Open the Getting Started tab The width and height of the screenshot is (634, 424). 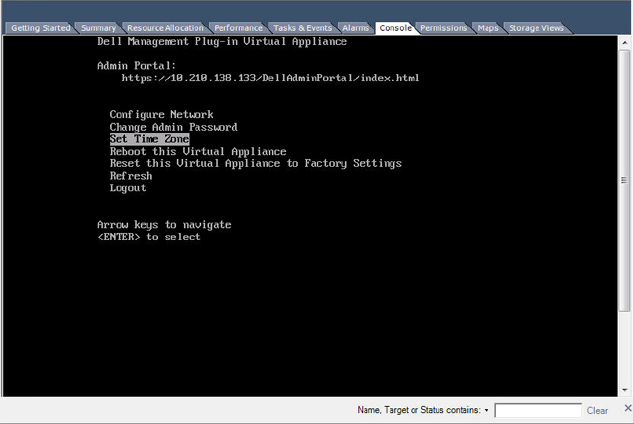[40, 28]
